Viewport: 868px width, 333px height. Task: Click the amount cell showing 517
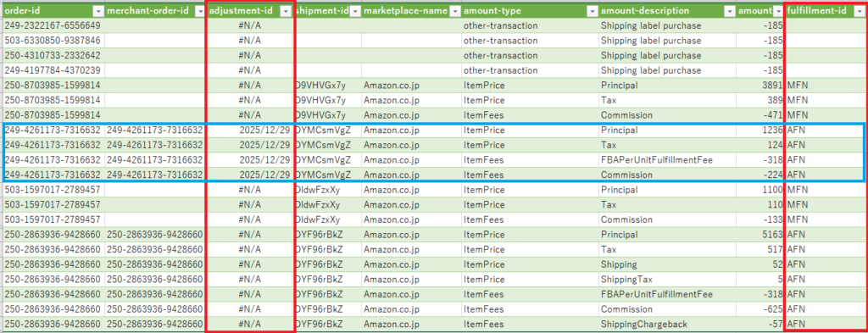click(x=760, y=249)
